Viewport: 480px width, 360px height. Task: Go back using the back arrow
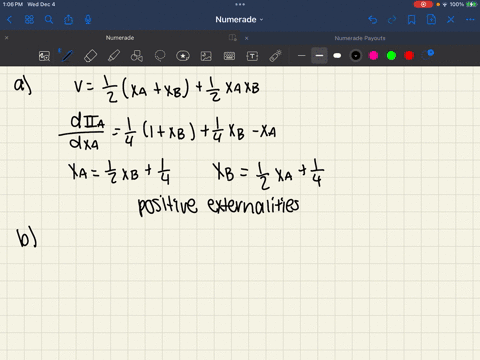pyautogui.click(x=9, y=20)
